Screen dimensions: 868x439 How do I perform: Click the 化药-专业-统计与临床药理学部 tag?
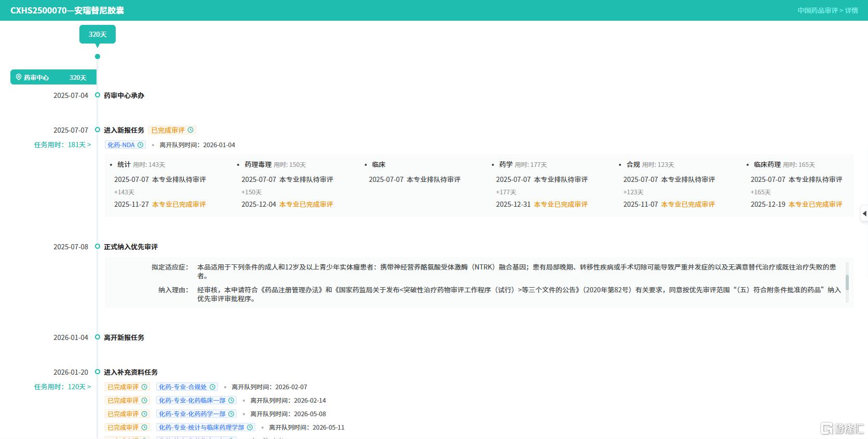(205, 428)
